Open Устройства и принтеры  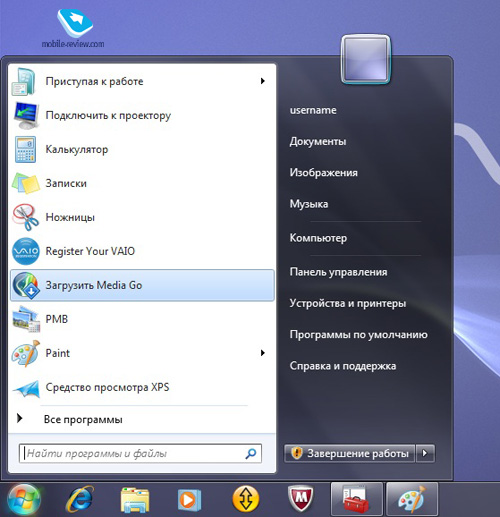(348, 303)
